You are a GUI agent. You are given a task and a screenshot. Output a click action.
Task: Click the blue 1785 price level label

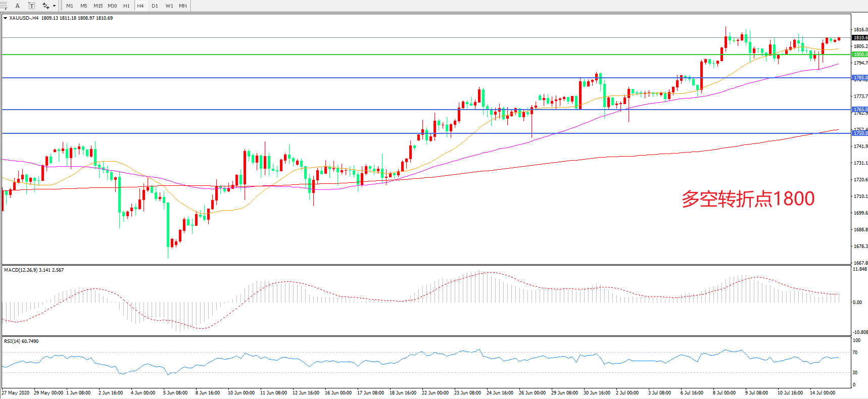click(860, 78)
